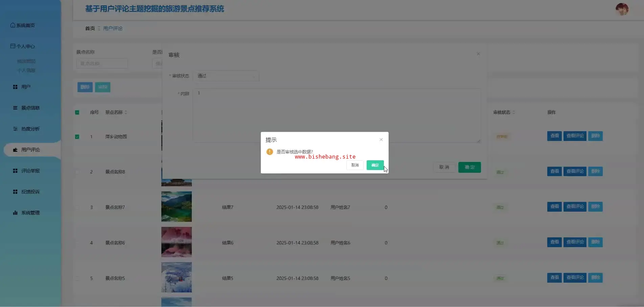Click 查看评论 for row 萍乡动物园
The width and height of the screenshot is (644, 307).
(575, 136)
